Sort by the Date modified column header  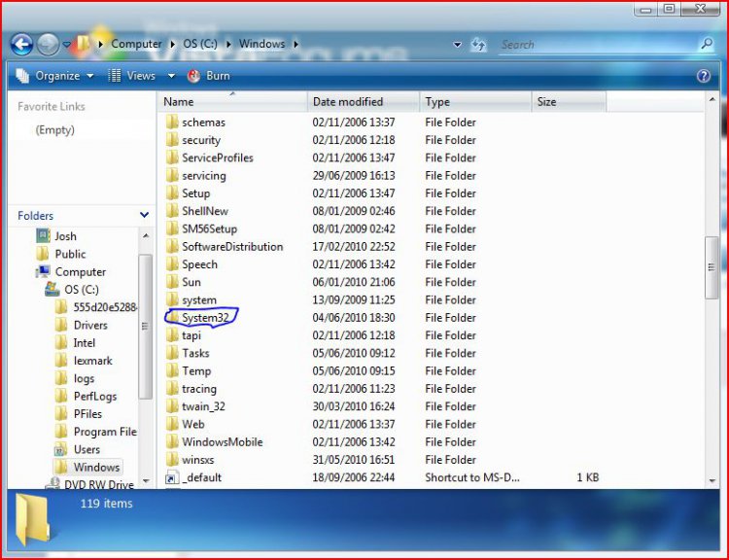364,102
